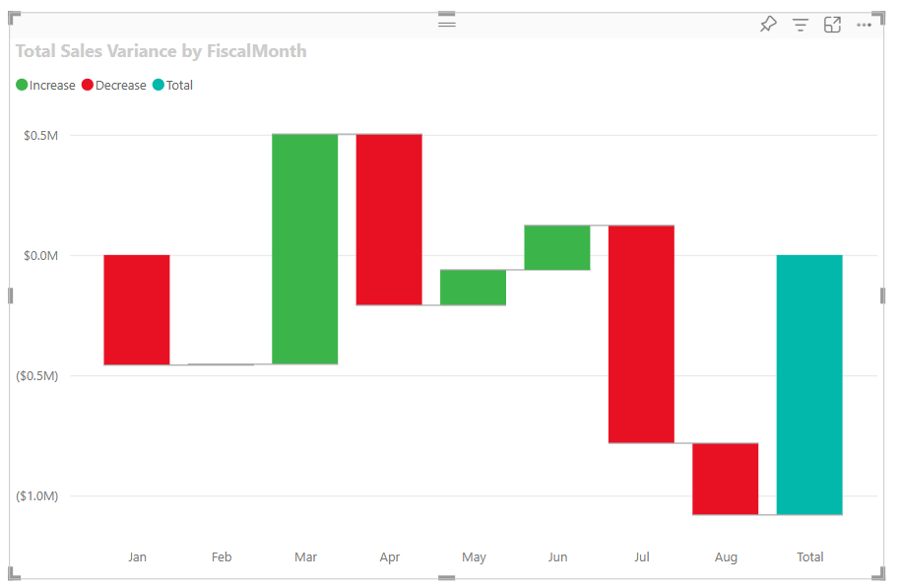The height and width of the screenshot is (588, 900).
Task: Click the Feb axis label
Action: [221, 556]
